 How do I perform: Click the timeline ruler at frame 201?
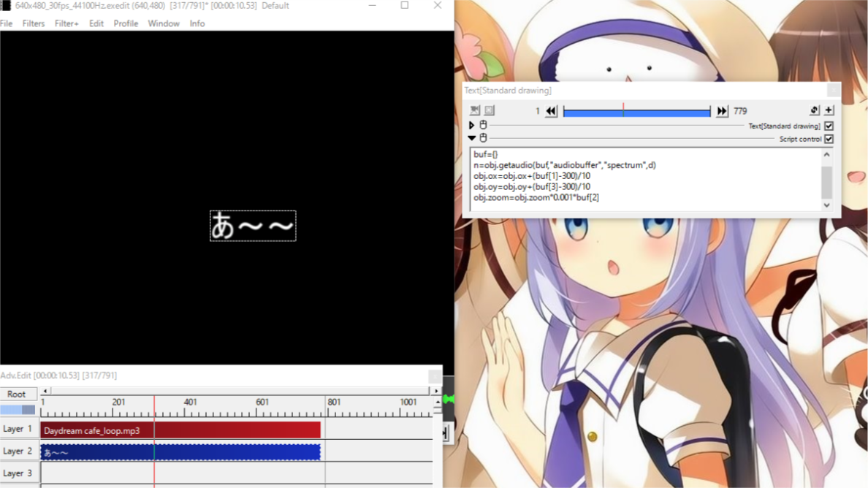118,403
